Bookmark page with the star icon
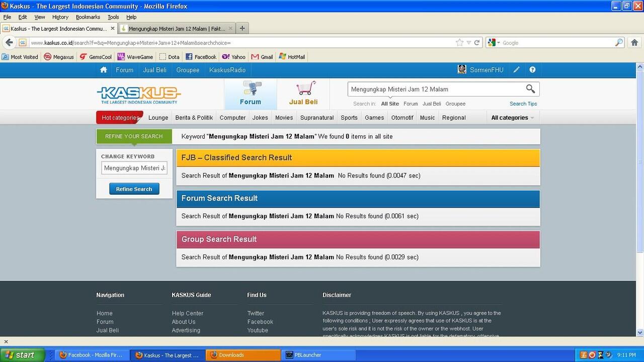Screen dimensions: 644x362 click(x=459, y=43)
